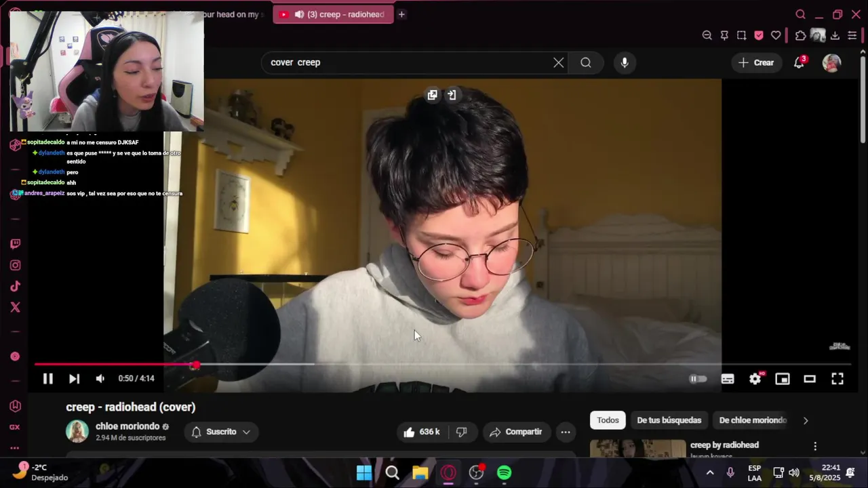The width and height of the screenshot is (868, 488).
Task: Click the YouTube search magnifier button
Action: [x=586, y=62]
